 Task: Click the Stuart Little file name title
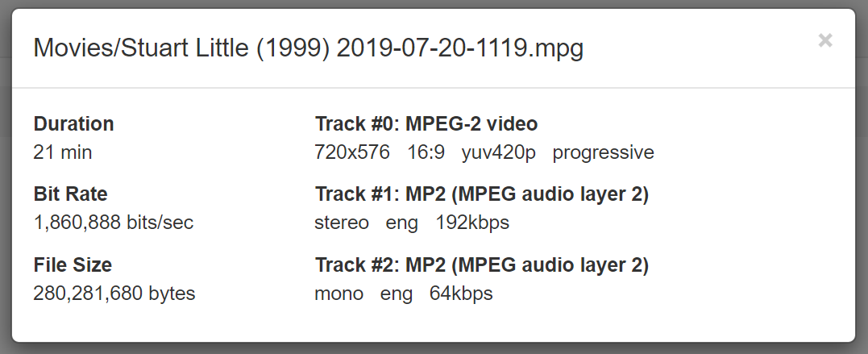(308, 48)
